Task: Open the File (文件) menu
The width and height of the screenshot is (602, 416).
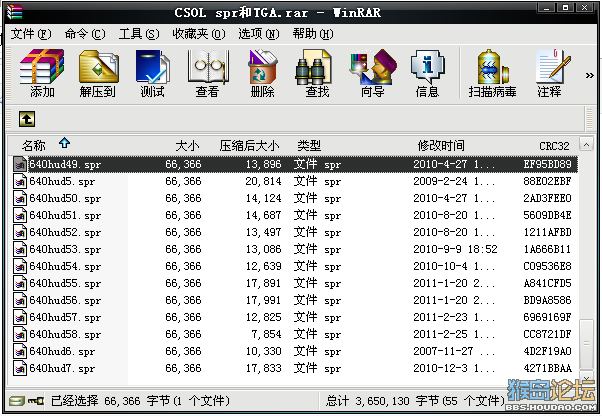Action: (x=31, y=34)
